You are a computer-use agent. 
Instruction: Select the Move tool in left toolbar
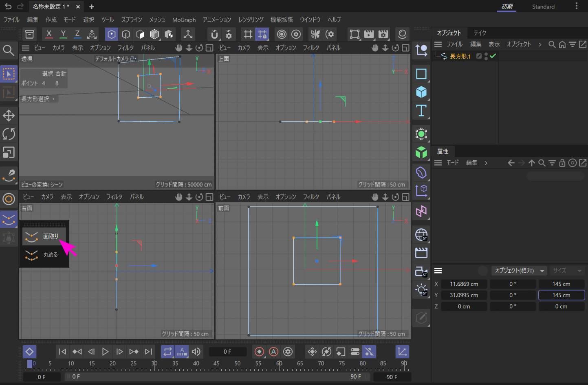(9, 116)
